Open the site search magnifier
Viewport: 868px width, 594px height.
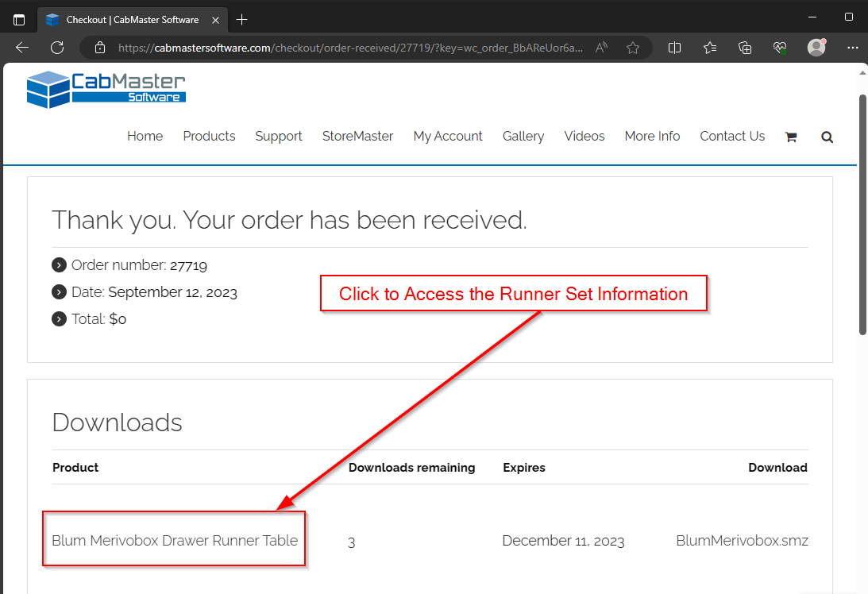point(827,137)
